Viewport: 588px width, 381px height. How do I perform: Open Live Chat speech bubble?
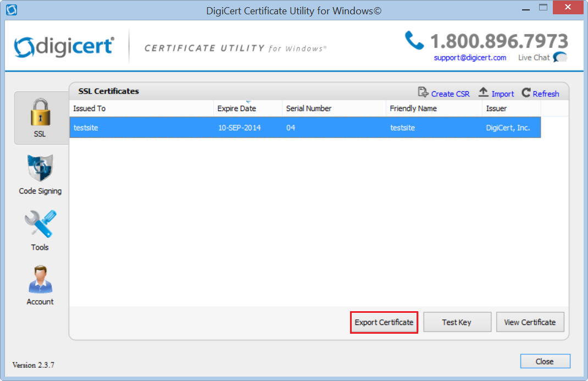tap(560, 57)
